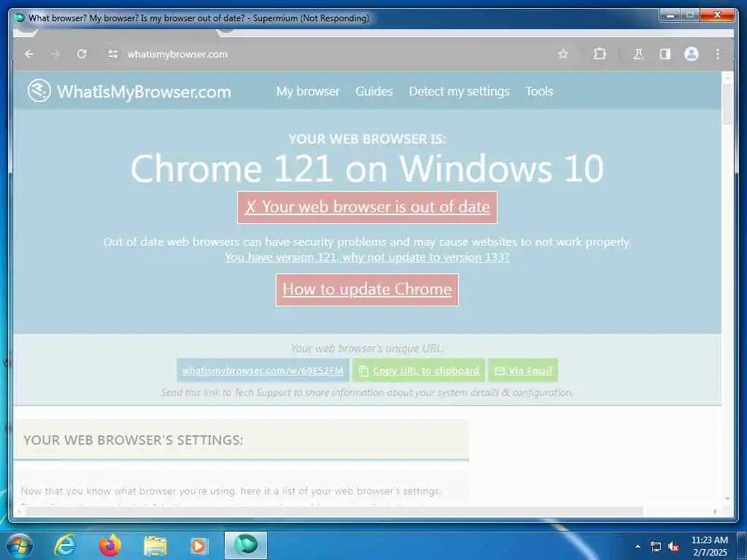Bookmark this page with the star icon

(x=563, y=54)
